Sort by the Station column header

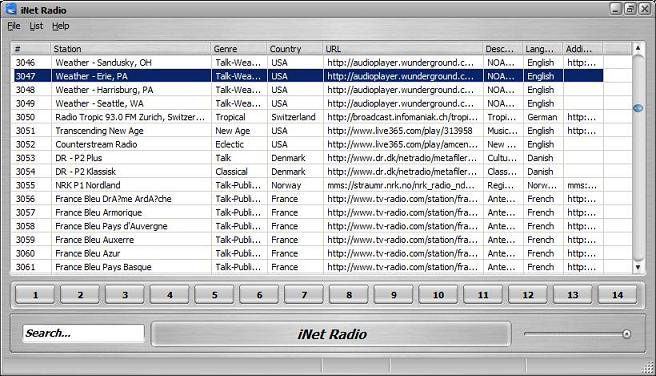pyautogui.click(x=131, y=49)
